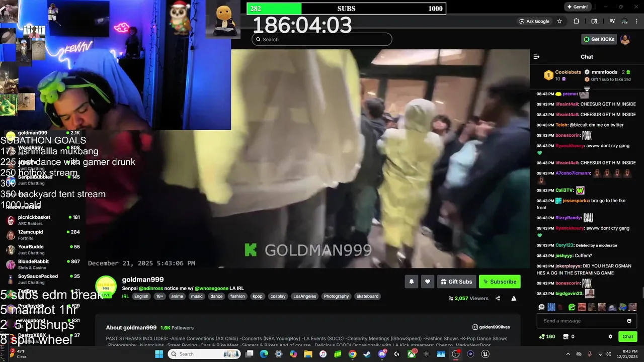Click chat username RizzyRandy
The image size is (644, 362).
pos(568,218)
